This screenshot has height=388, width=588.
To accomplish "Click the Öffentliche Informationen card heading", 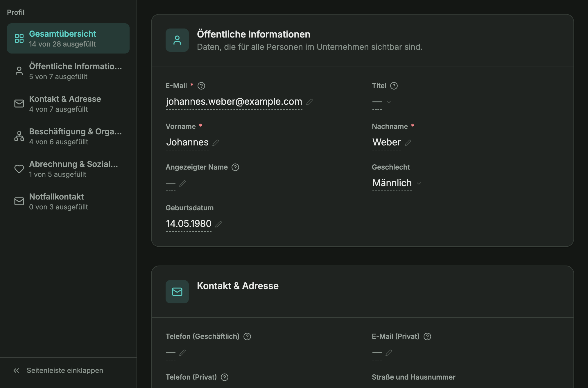I will (254, 34).
